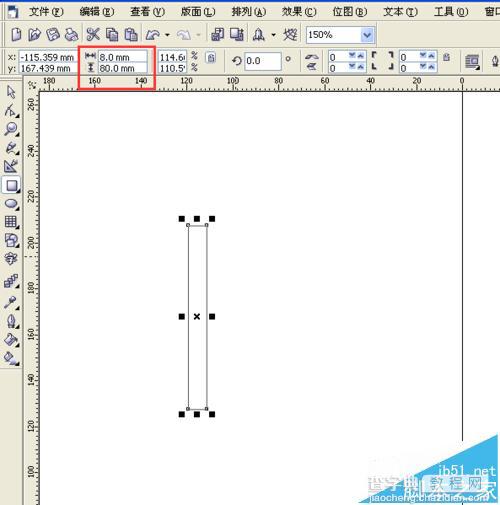Select the Eyedropper tool
Viewport: 500px width, 505px height.
pos(11,302)
